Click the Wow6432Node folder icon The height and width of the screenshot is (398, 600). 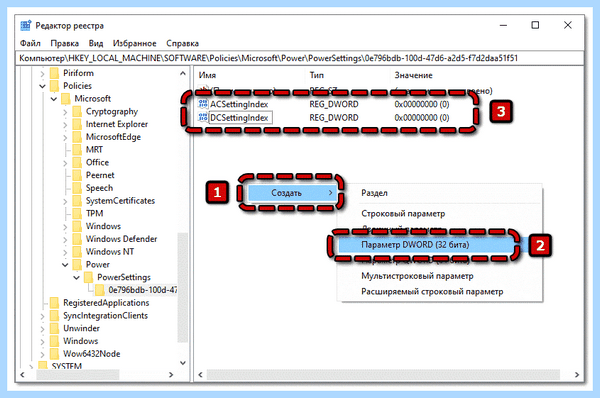point(55,354)
